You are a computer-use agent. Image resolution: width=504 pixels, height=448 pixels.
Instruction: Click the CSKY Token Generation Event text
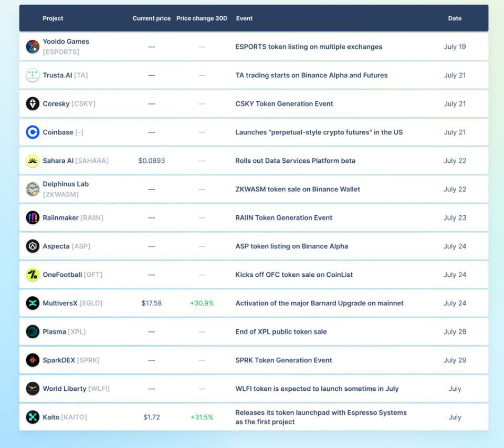tap(284, 103)
